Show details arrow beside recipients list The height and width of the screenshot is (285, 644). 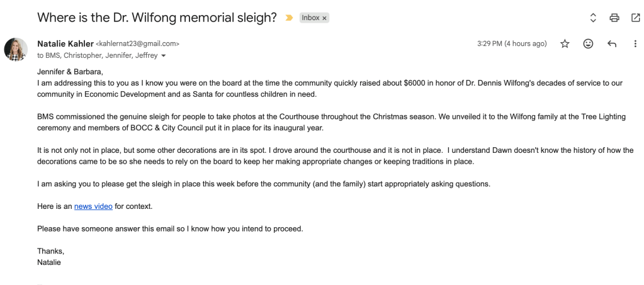point(164,56)
